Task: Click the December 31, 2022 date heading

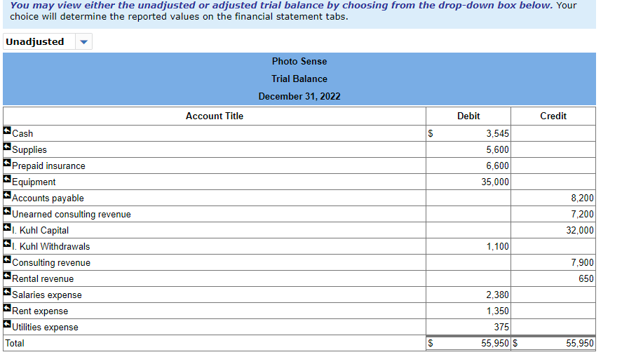Action: pyautogui.click(x=299, y=97)
